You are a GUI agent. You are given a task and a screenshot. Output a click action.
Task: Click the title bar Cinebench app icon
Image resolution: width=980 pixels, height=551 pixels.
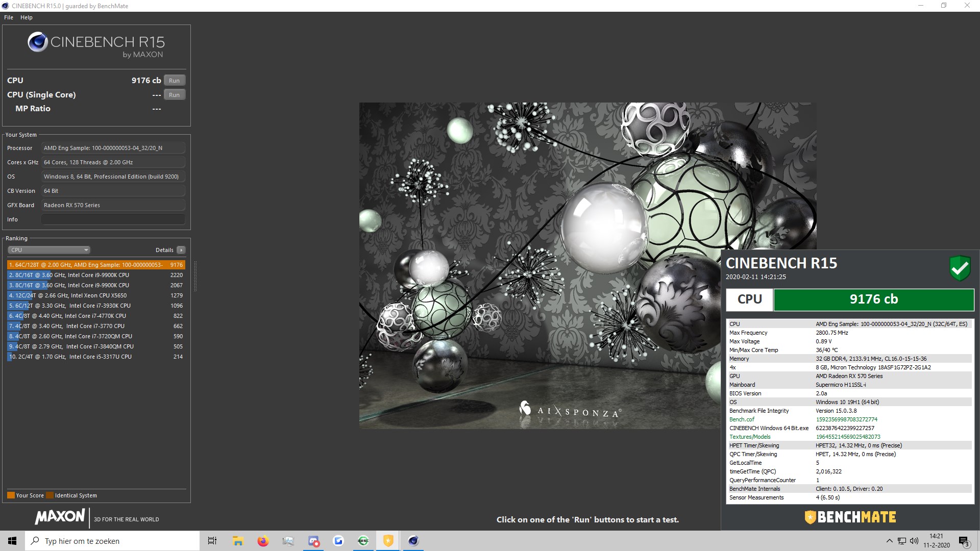tap(5, 6)
